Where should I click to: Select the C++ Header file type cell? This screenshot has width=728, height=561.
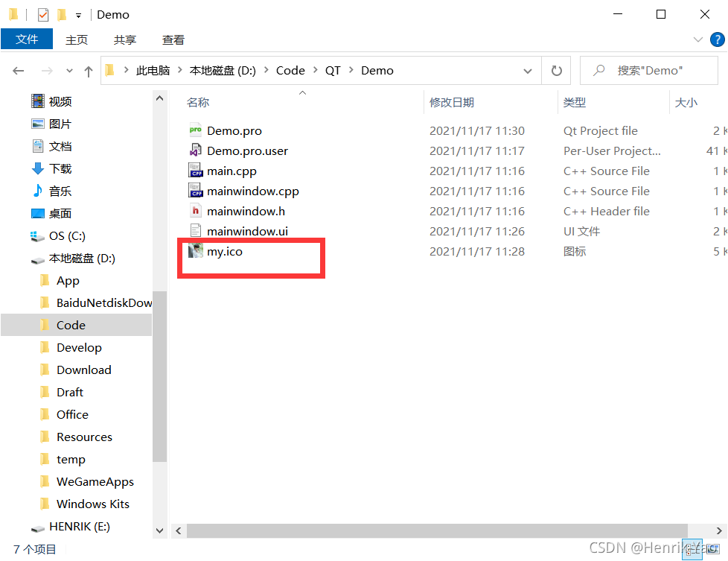coord(607,211)
